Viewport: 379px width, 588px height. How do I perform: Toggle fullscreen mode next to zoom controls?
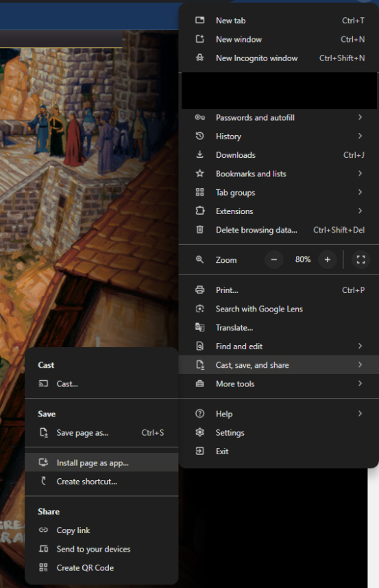[x=360, y=259]
